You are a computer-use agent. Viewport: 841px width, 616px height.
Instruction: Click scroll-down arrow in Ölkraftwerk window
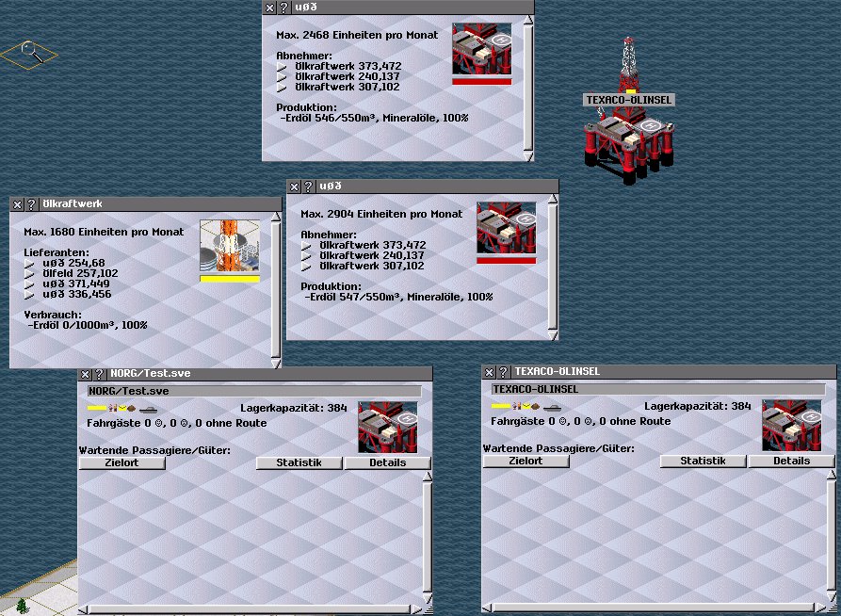coord(276,362)
